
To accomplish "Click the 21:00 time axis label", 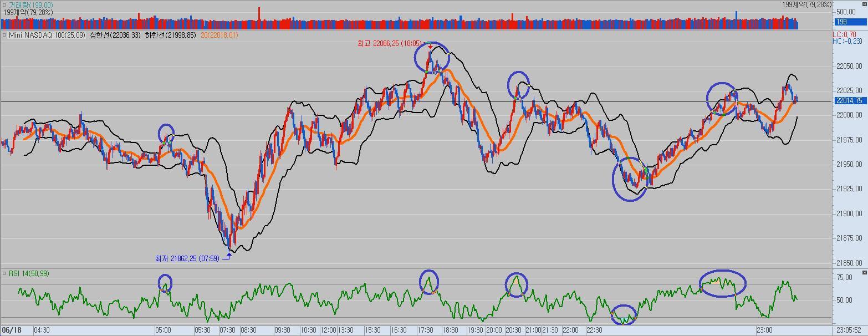I will (533, 330).
